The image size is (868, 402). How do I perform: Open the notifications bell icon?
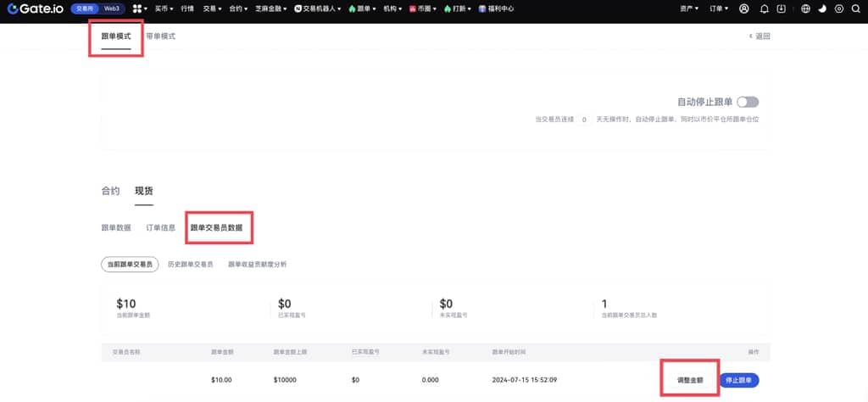click(x=765, y=8)
